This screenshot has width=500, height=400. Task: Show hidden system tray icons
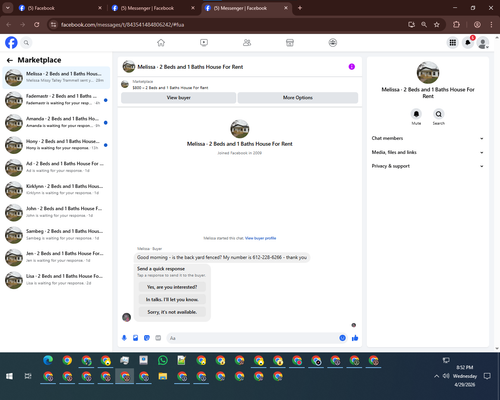click(x=436, y=376)
